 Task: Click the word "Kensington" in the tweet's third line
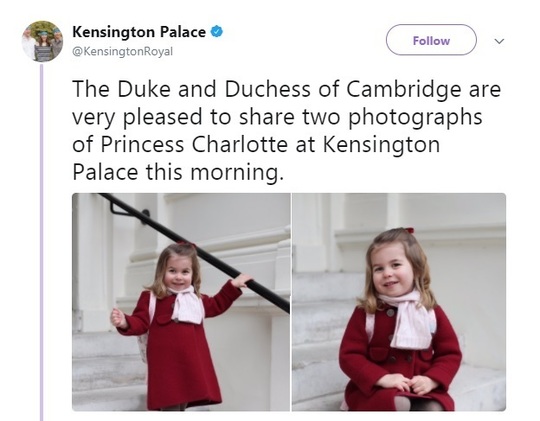coord(381,145)
